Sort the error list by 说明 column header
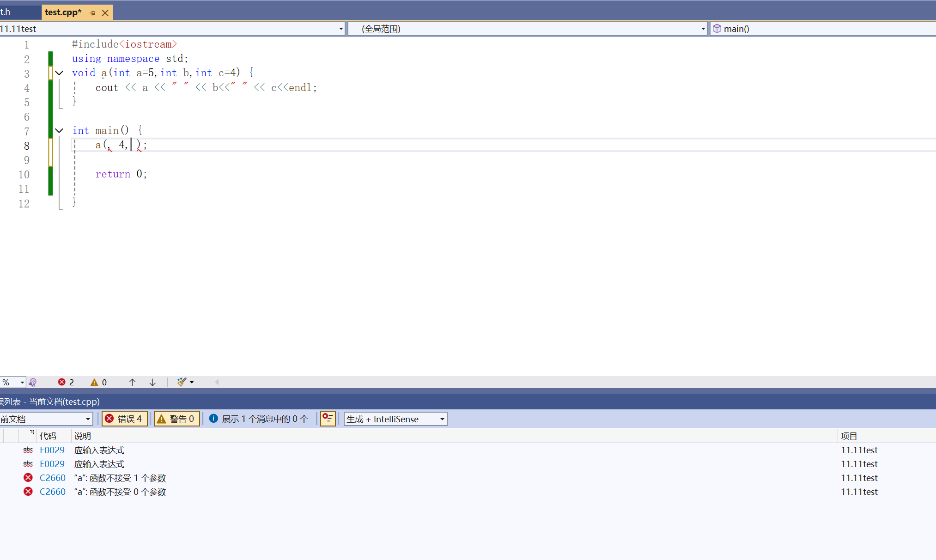 point(83,436)
